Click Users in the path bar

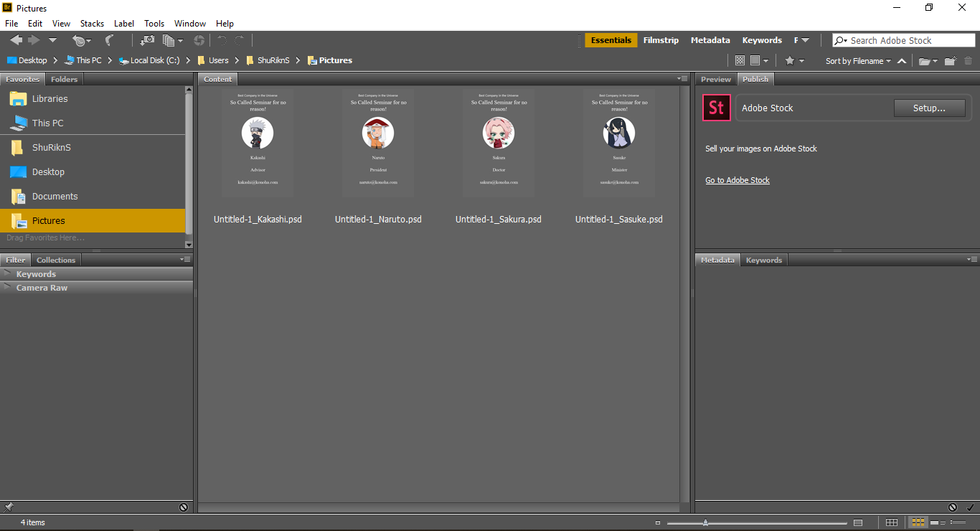coord(212,60)
